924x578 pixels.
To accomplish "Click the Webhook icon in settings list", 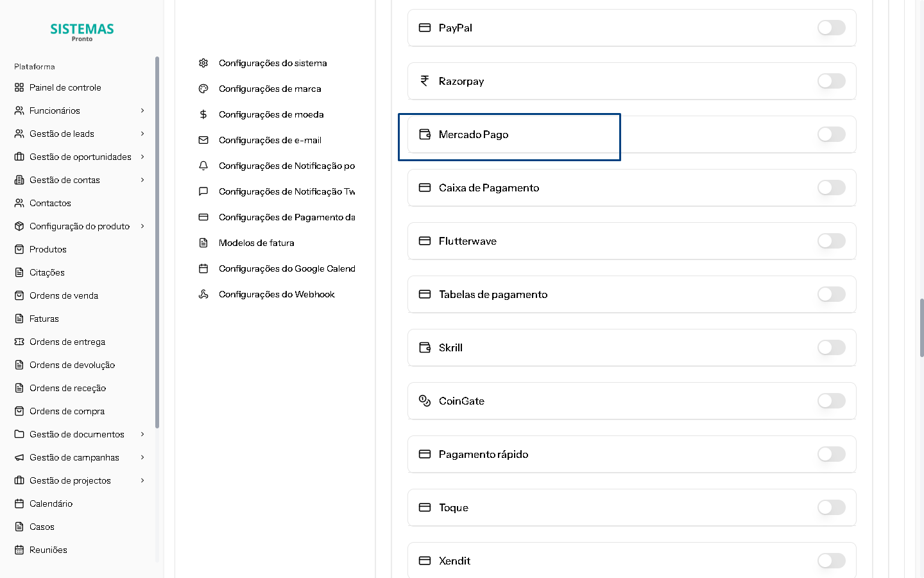I will [203, 294].
